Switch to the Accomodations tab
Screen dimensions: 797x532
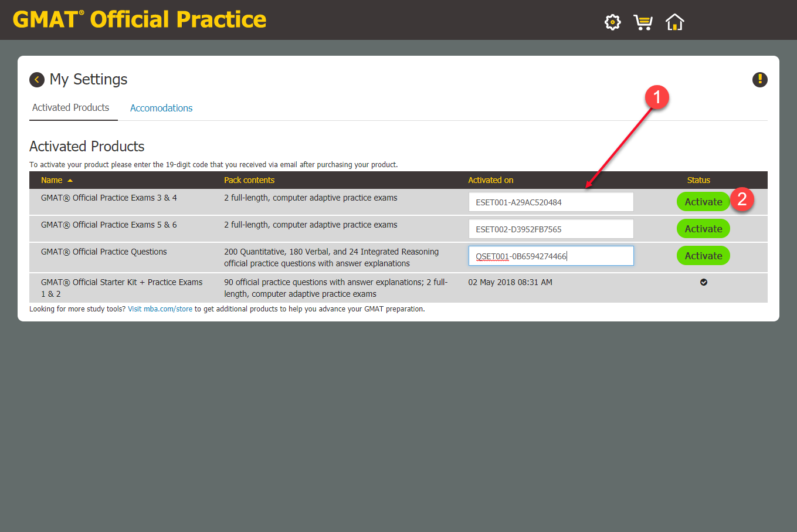coord(161,108)
